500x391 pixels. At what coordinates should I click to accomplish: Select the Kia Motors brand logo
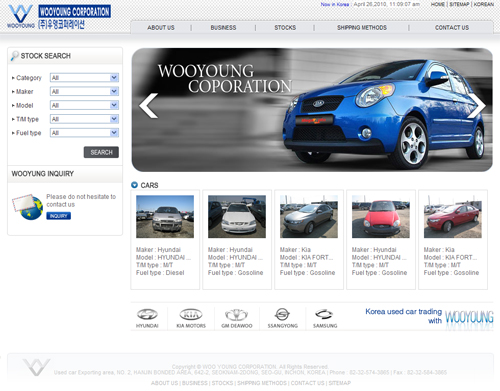coord(191,318)
